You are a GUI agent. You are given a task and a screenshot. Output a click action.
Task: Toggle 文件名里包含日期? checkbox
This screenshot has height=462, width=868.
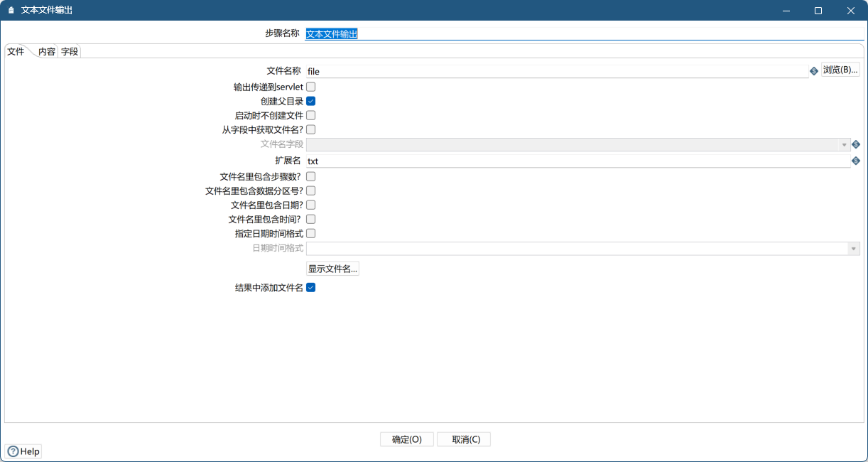pos(310,205)
